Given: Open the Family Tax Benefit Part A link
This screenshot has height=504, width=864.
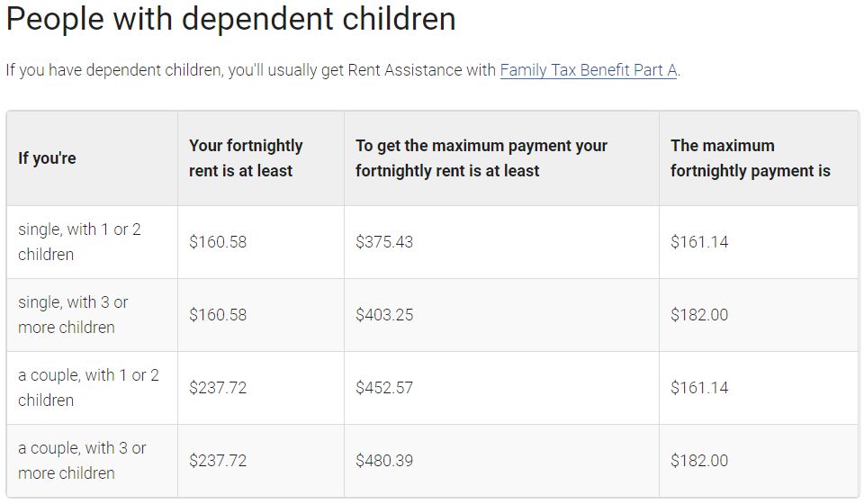Looking at the screenshot, I should tap(588, 69).
